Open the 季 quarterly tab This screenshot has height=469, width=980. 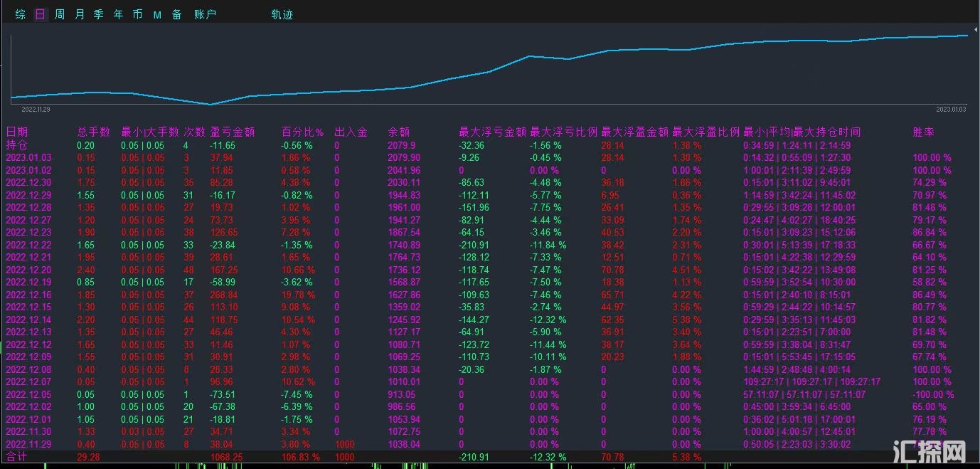click(99, 14)
